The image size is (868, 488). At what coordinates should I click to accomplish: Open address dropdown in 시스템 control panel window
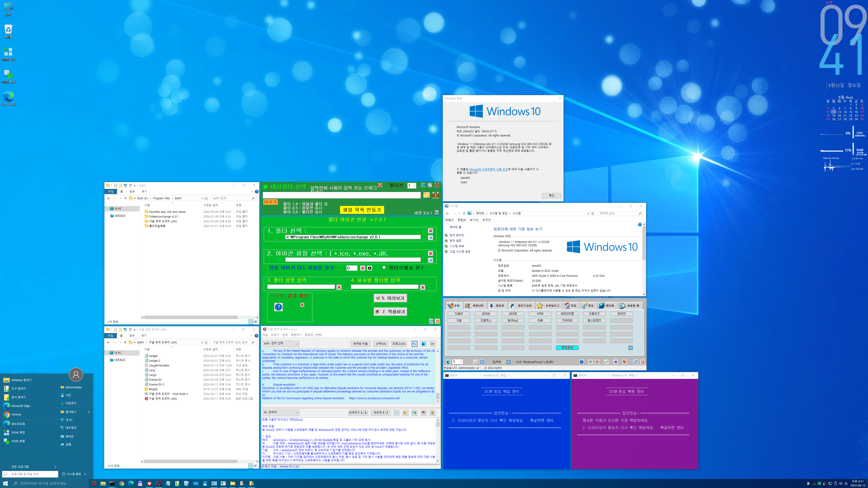click(x=588, y=213)
